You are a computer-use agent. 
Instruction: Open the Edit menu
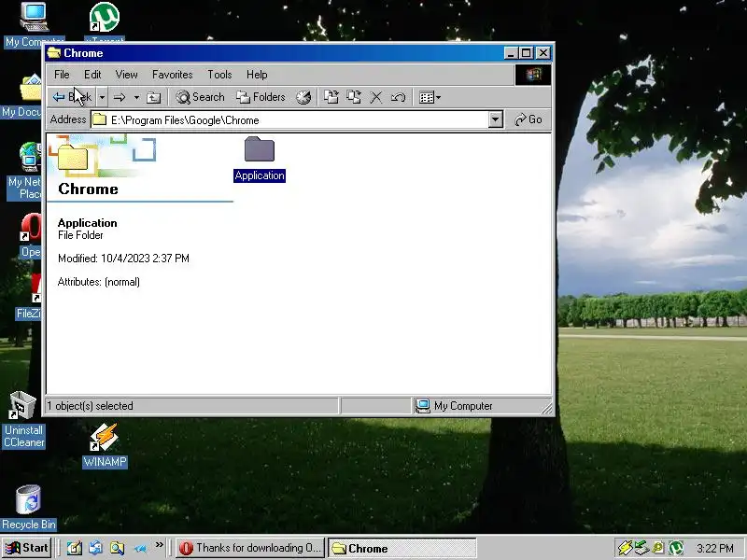pos(92,75)
